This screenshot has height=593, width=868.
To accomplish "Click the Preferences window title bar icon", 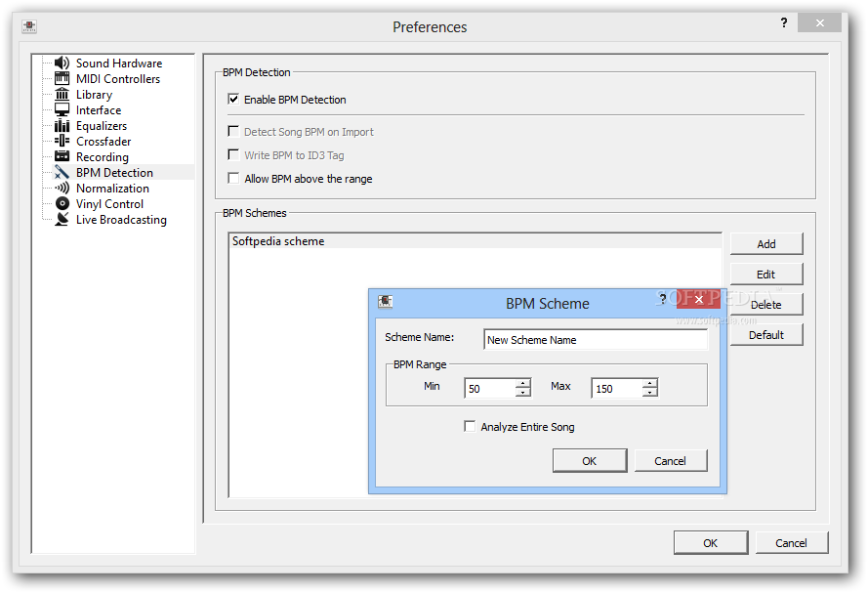I will click(29, 26).
